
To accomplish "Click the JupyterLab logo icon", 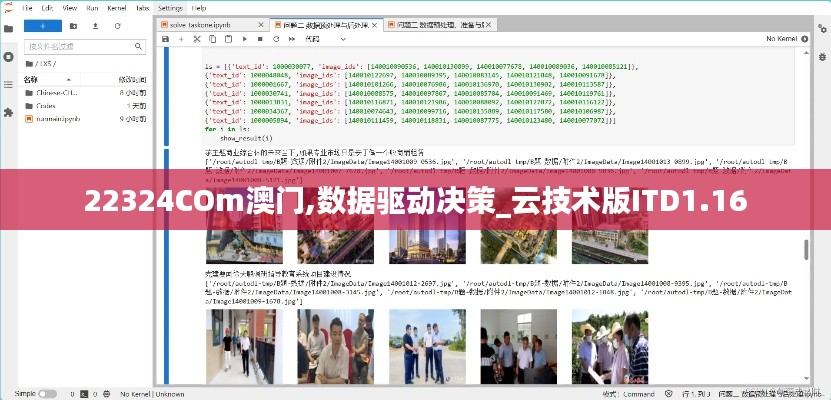I will pyautogui.click(x=8, y=8).
